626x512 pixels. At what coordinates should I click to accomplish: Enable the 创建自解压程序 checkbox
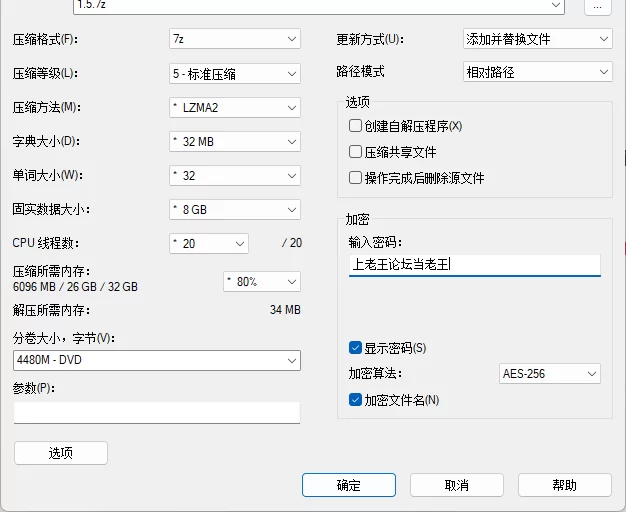[355, 126]
